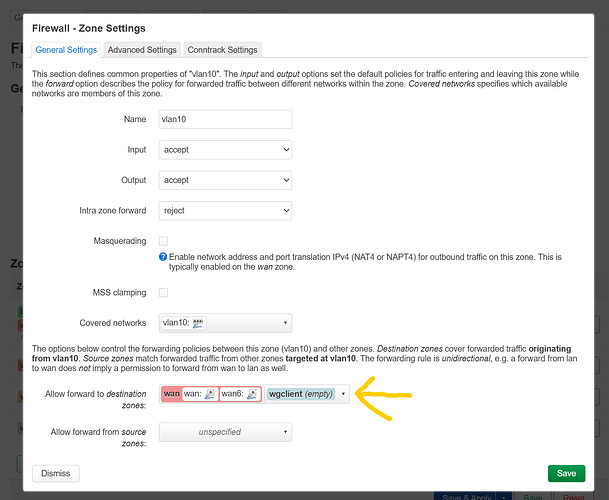The height and width of the screenshot is (500, 609).
Task: Click the Dismiss button
Action: point(56,473)
